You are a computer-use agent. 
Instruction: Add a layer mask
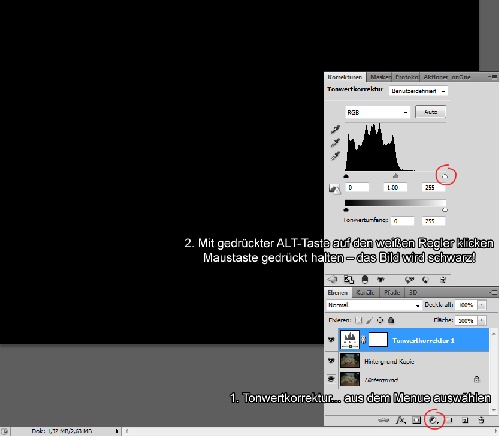pos(416,420)
